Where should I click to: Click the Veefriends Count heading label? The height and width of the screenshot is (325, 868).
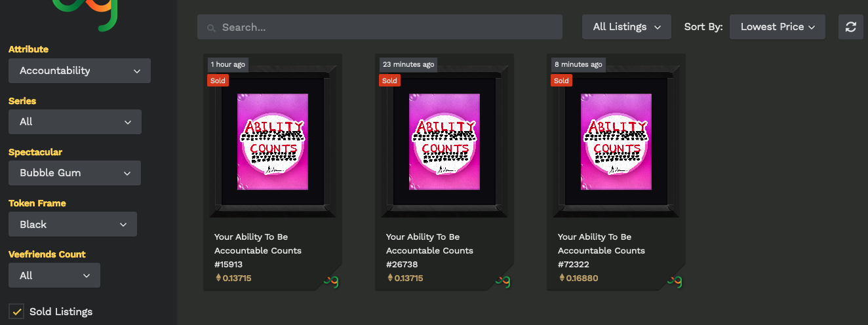47,254
